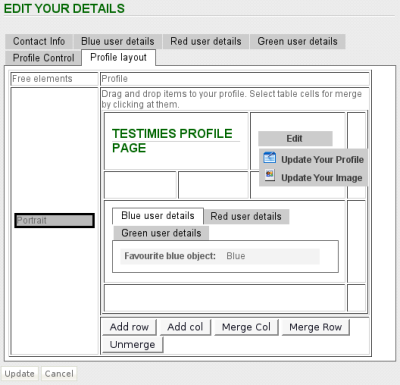Click the Merge Row button
400x385 pixels.
[315, 327]
